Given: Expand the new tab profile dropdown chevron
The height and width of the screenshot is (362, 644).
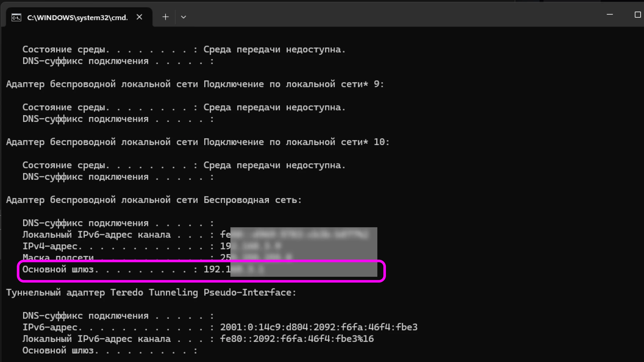Looking at the screenshot, I should pyautogui.click(x=183, y=17).
